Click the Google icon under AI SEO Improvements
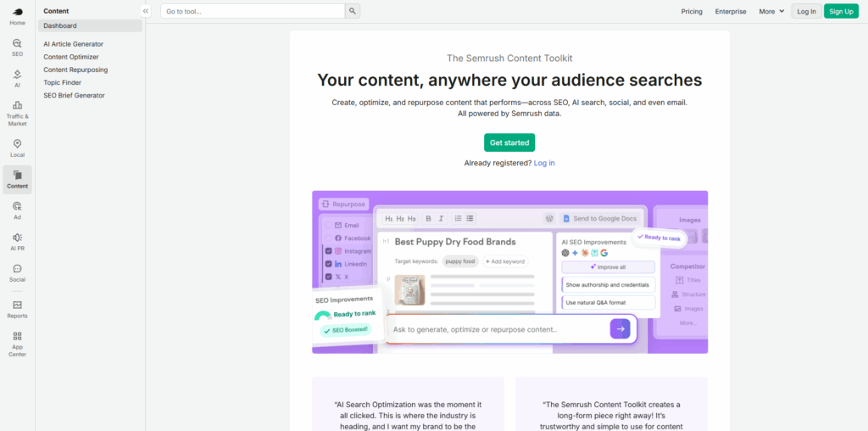868x431 pixels. (604, 253)
